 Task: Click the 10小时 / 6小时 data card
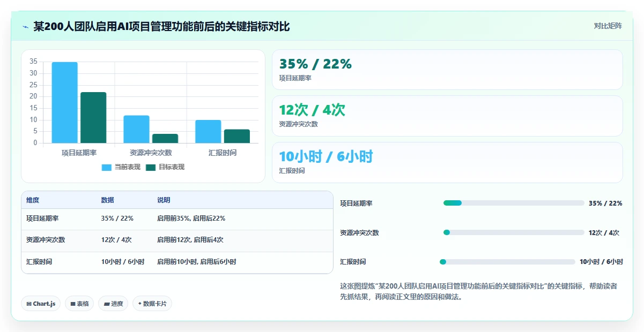(x=447, y=162)
